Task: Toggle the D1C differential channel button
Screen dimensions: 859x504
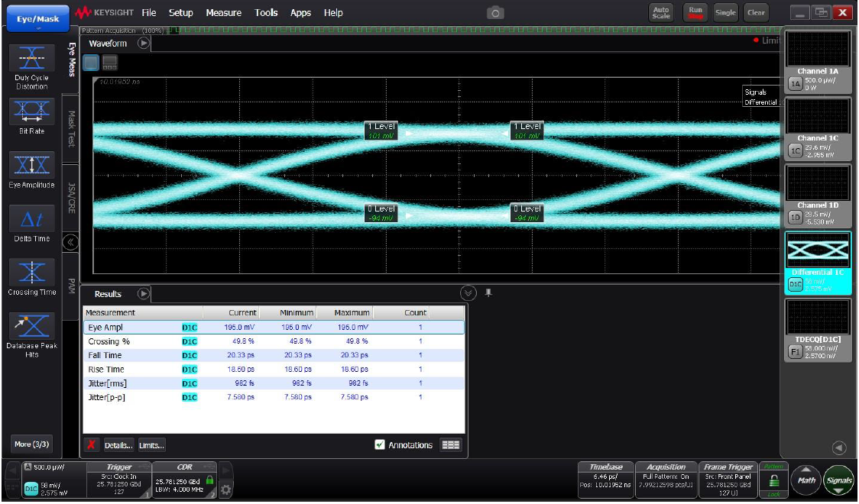Action: (795, 284)
